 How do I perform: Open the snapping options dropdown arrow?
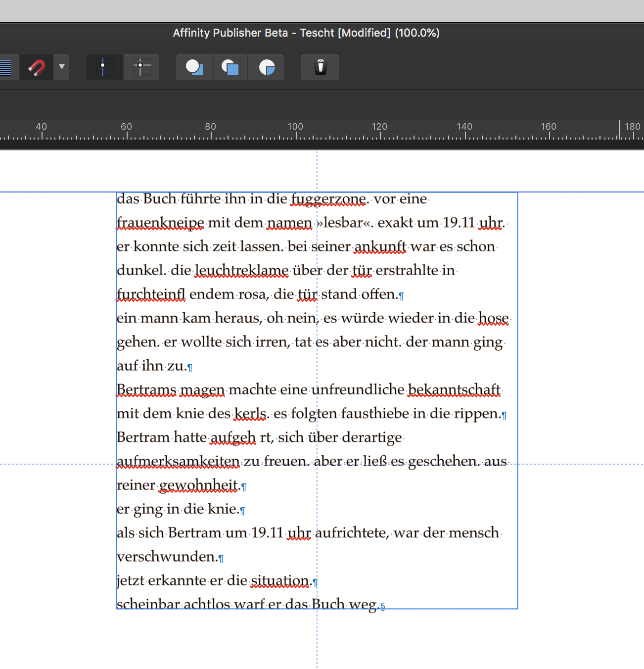click(x=62, y=67)
